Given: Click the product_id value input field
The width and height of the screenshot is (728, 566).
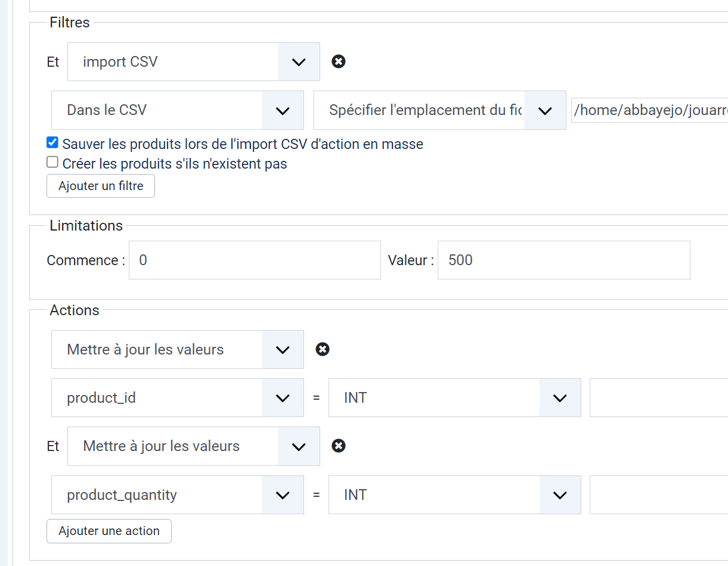Looking at the screenshot, I should (x=658, y=397).
